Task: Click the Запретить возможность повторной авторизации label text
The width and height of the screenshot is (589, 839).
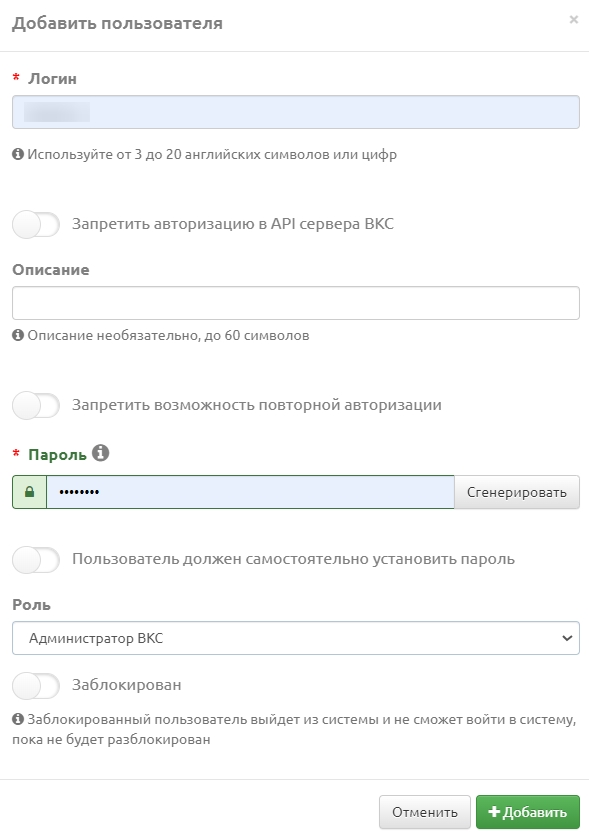Action: pyautogui.click(x=257, y=405)
